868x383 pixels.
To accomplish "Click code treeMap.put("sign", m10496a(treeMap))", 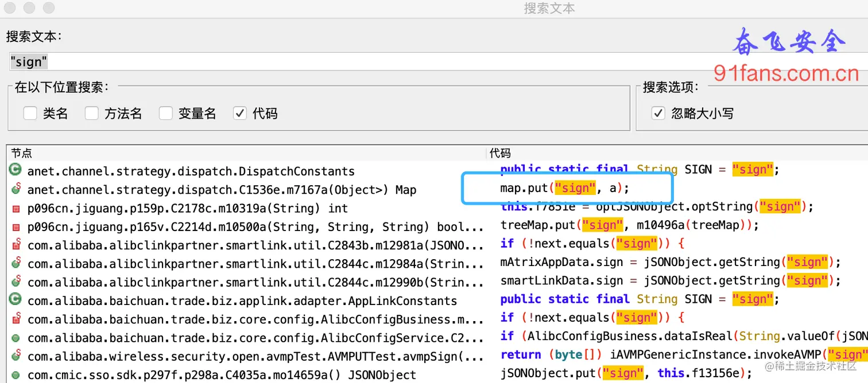I will click(629, 225).
